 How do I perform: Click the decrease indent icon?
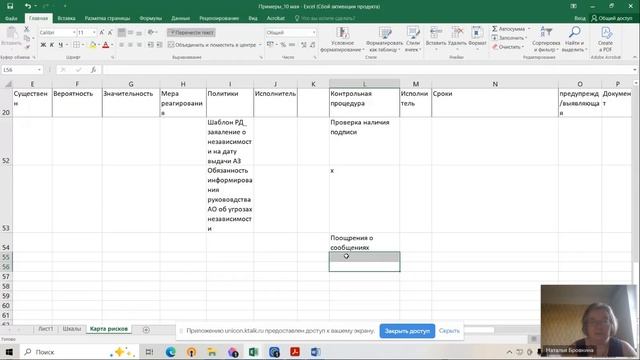point(151,45)
